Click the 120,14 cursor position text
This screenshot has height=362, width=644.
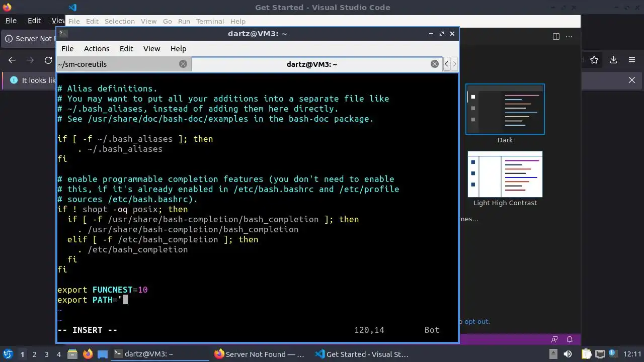pos(369,330)
